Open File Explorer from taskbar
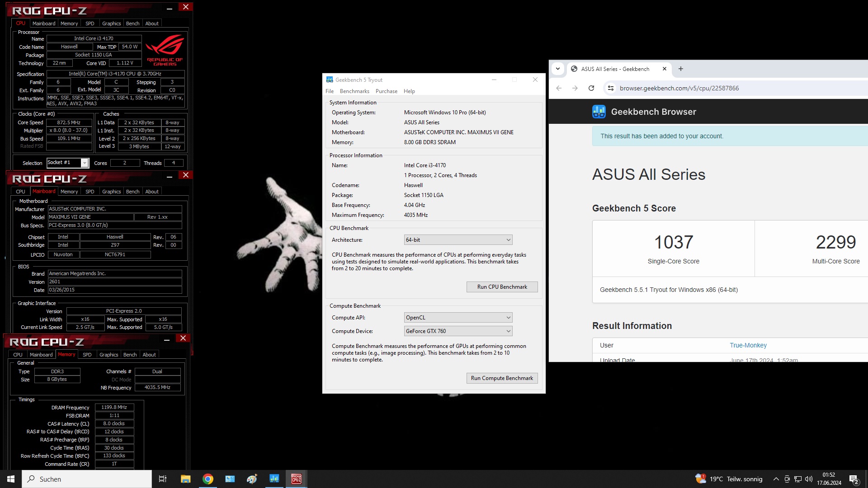This screenshot has height=488, width=868. pyautogui.click(x=185, y=479)
